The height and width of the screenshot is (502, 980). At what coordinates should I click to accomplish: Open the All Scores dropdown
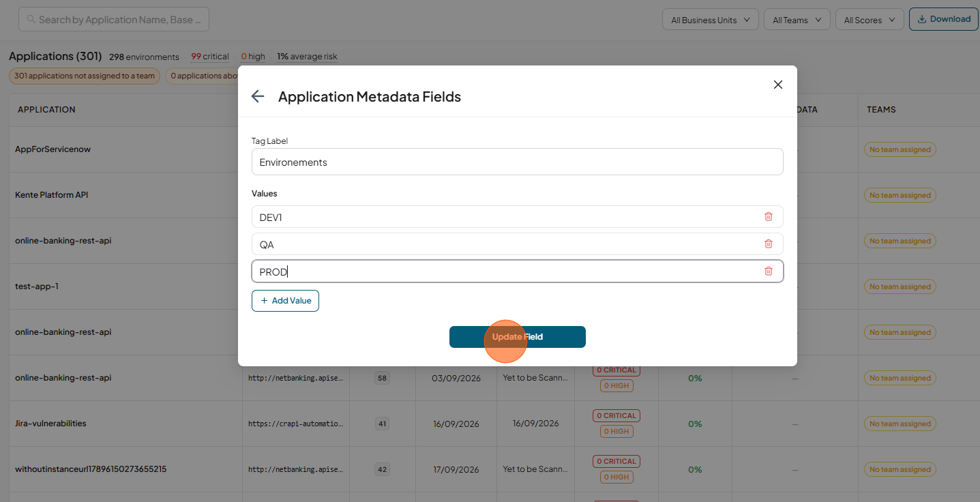click(x=870, y=20)
